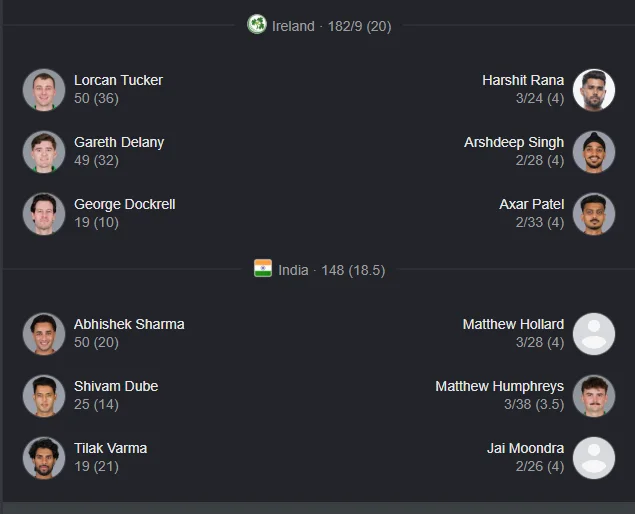Click George Dockrell's avatar

pos(44,213)
